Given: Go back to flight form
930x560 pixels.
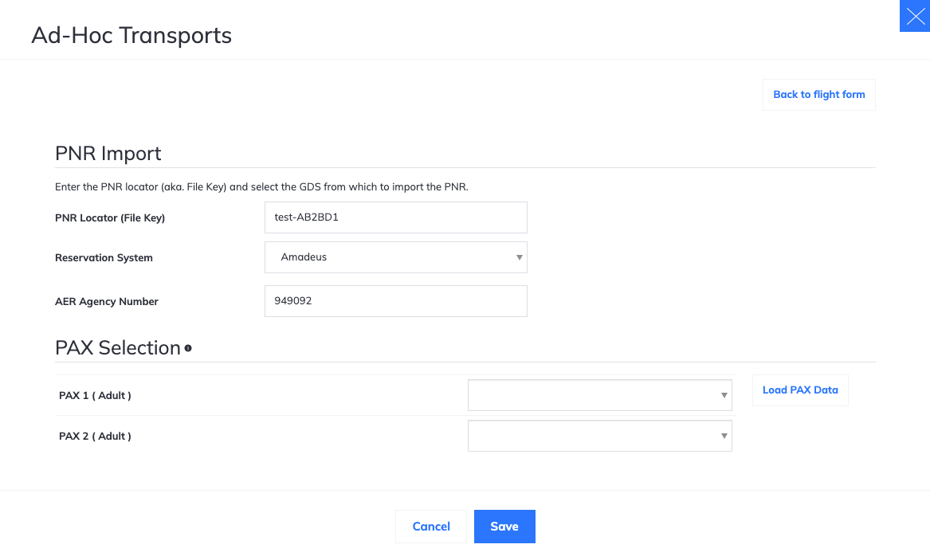Looking at the screenshot, I should 819,95.
